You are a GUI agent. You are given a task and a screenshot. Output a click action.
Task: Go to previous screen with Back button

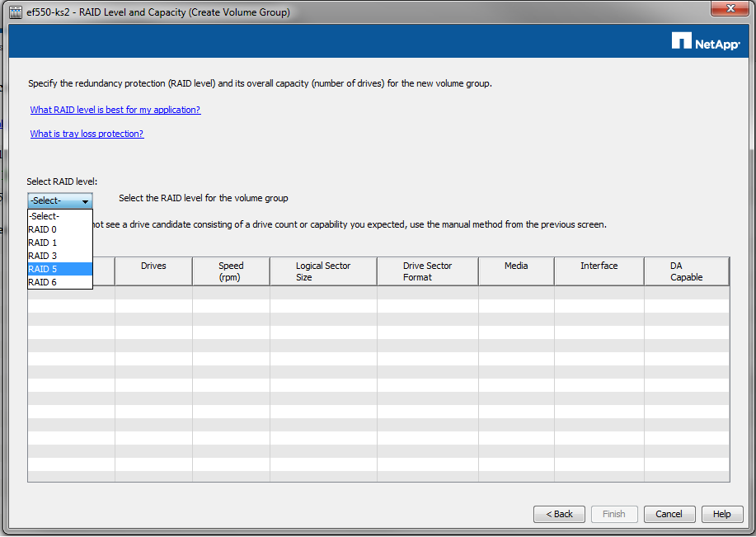pyautogui.click(x=559, y=514)
